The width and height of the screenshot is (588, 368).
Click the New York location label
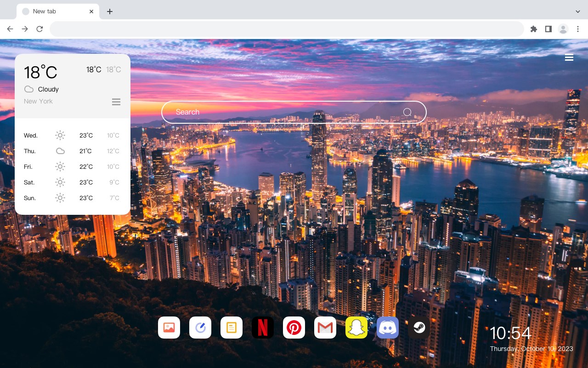tap(38, 101)
